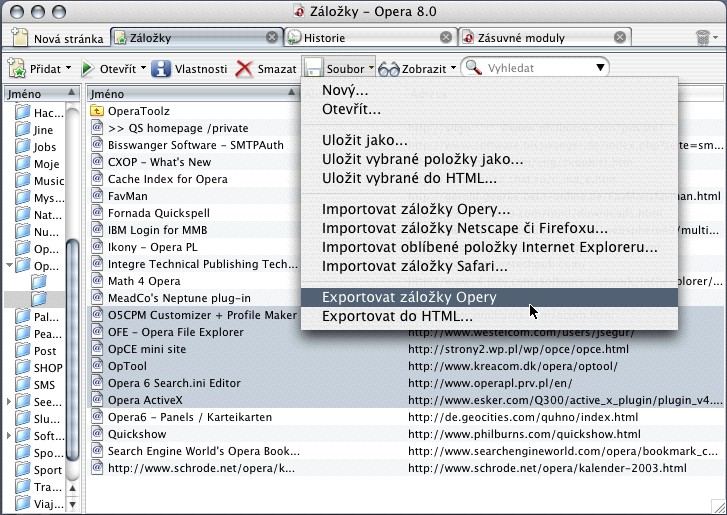Open the Vyhledat search dropdown arrow
Viewport: 727px width, 515px height.
pyautogui.click(x=600, y=68)
